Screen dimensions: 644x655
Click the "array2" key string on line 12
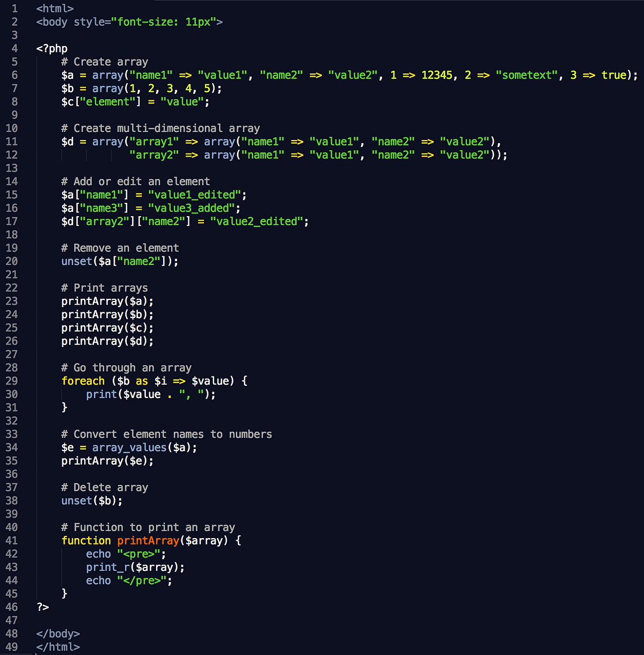pyautogui.click(x=154, y=155)
